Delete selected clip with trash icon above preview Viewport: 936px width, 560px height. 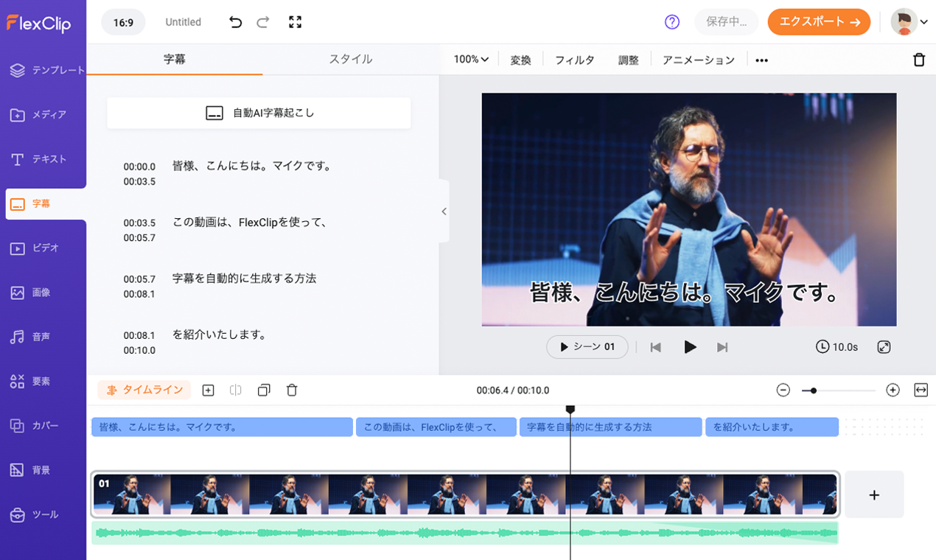point(919,59)
